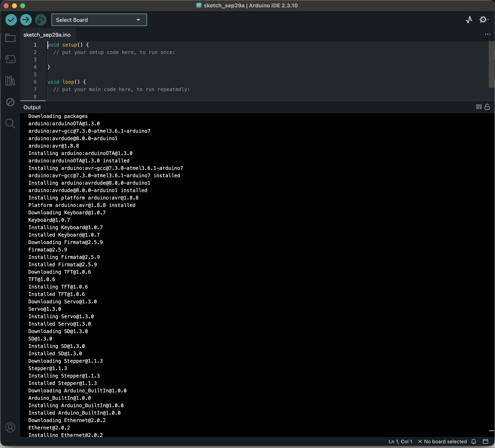Click code line 1 void setup()
Screen dimensions: 495x448
tap(68, 45)
